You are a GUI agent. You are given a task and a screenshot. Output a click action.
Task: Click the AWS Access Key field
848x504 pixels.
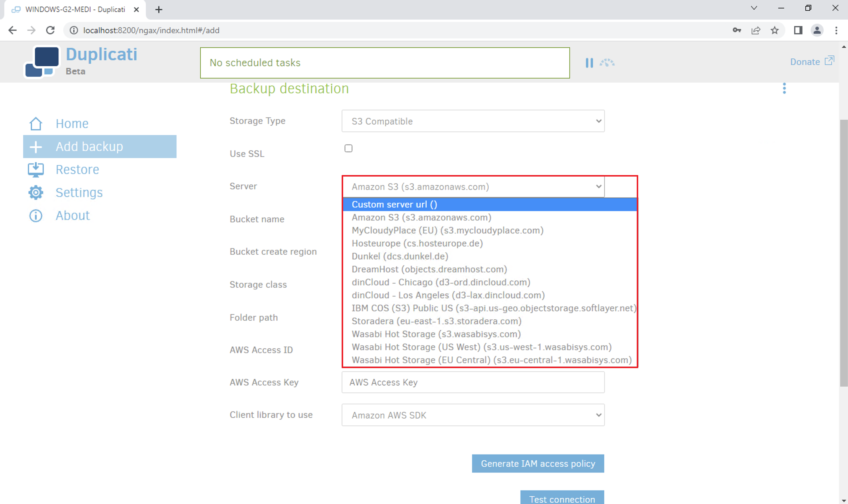(473, 382)
